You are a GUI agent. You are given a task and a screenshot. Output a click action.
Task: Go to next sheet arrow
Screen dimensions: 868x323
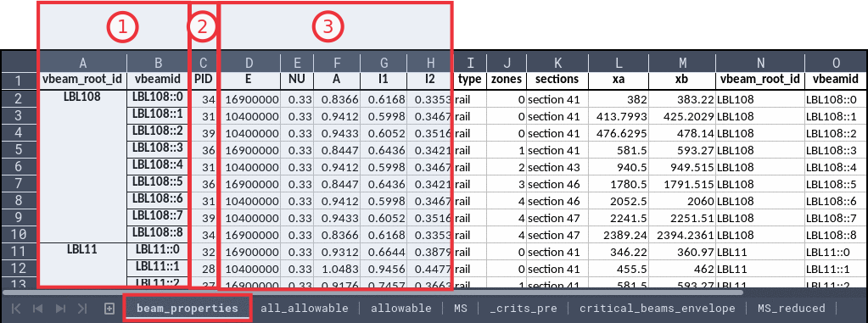tap(60, 309)
